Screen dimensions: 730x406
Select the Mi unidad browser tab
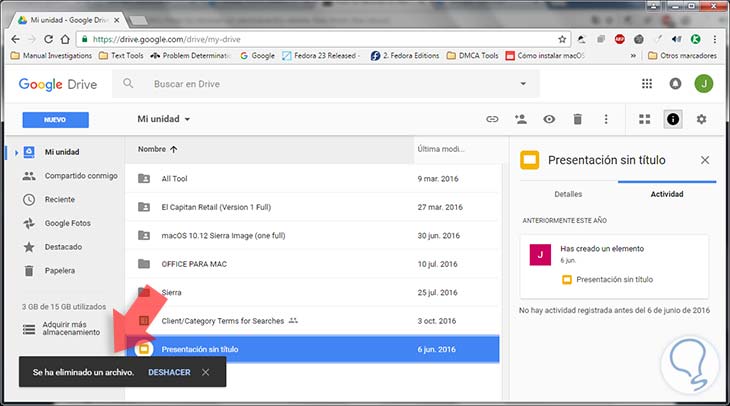(68, 20)
